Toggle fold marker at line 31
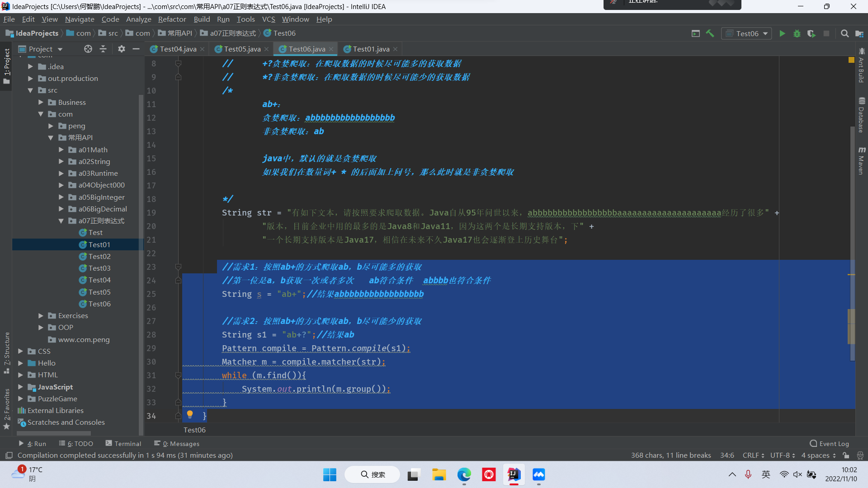This screenshot has height=488, width=868. [178, 375]
